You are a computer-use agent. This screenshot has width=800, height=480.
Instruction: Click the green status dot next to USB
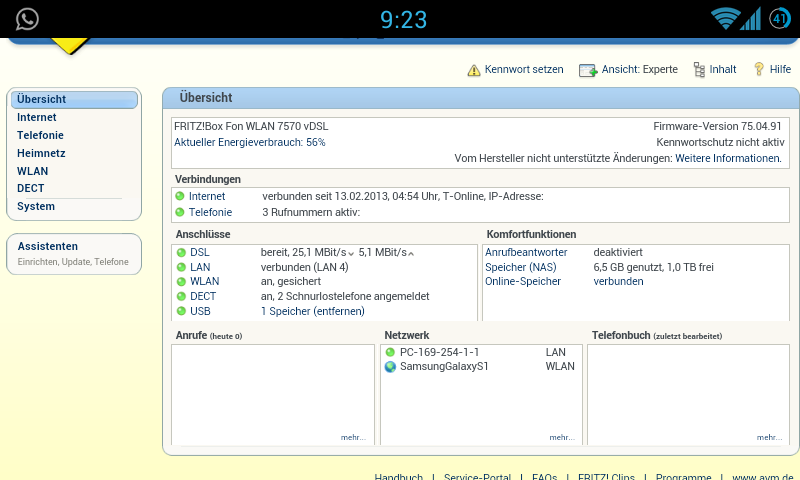[x=181, y=311]
